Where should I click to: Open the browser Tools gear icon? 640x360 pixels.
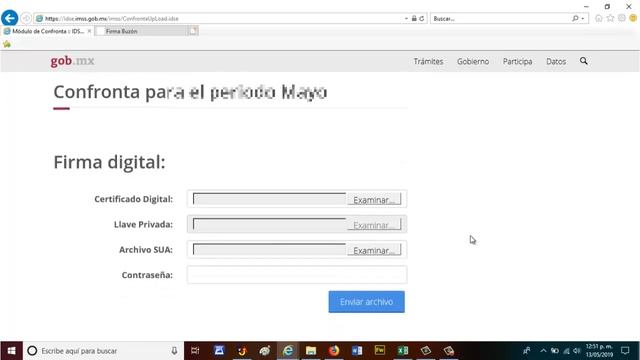point(622,18)
